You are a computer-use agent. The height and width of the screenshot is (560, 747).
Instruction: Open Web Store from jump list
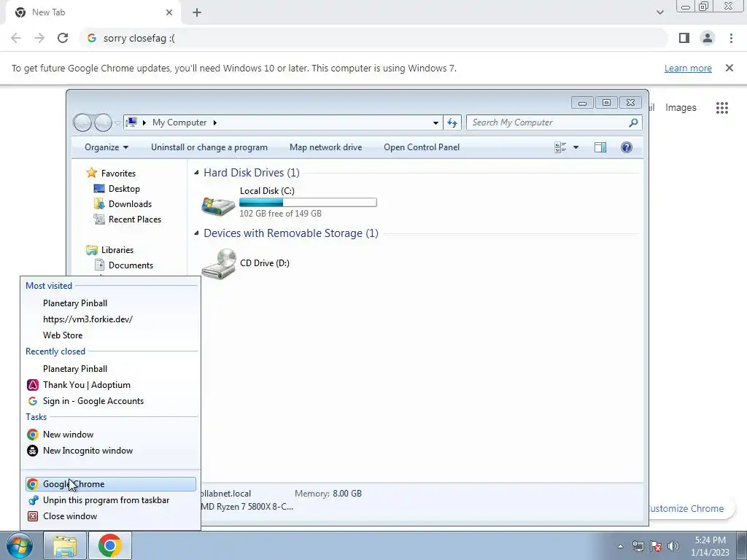[63, 335]
